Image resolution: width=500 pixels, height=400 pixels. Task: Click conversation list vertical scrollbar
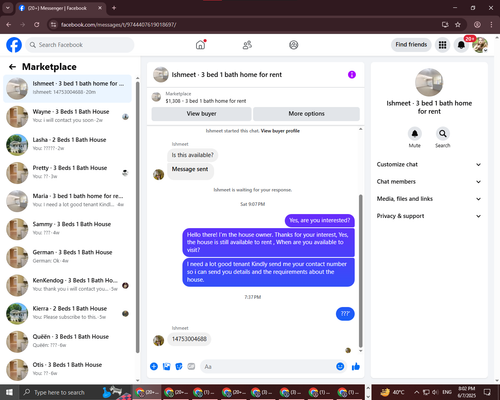[138, 217]
